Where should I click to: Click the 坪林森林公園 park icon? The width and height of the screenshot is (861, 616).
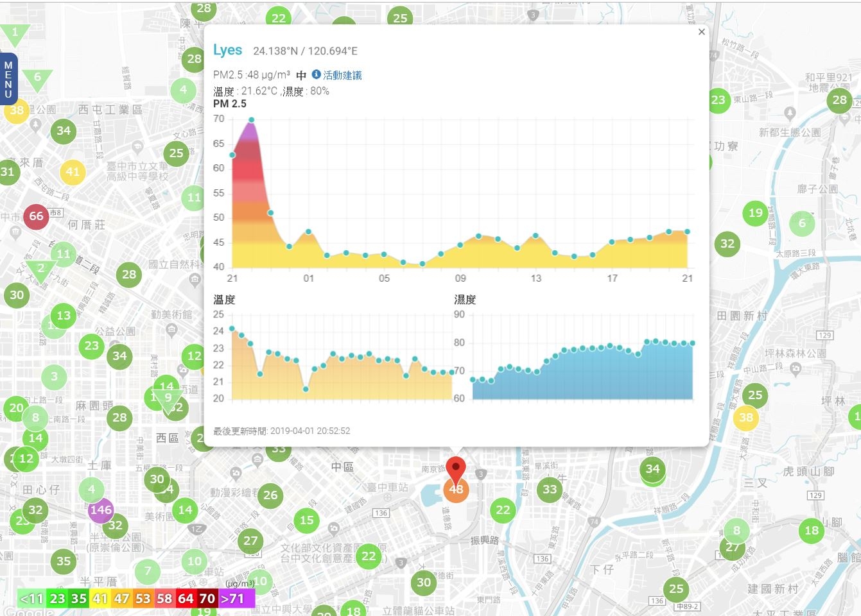[796, 368]
